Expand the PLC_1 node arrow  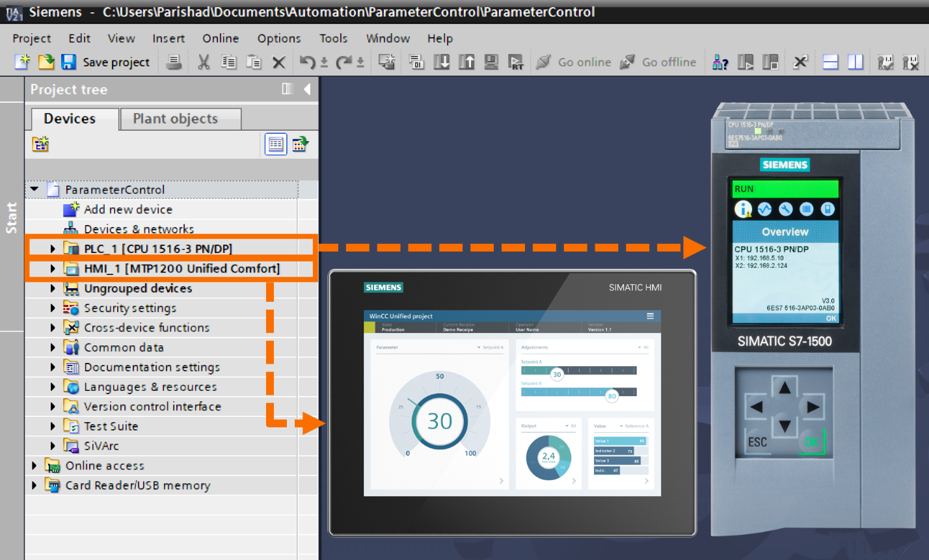53,248
